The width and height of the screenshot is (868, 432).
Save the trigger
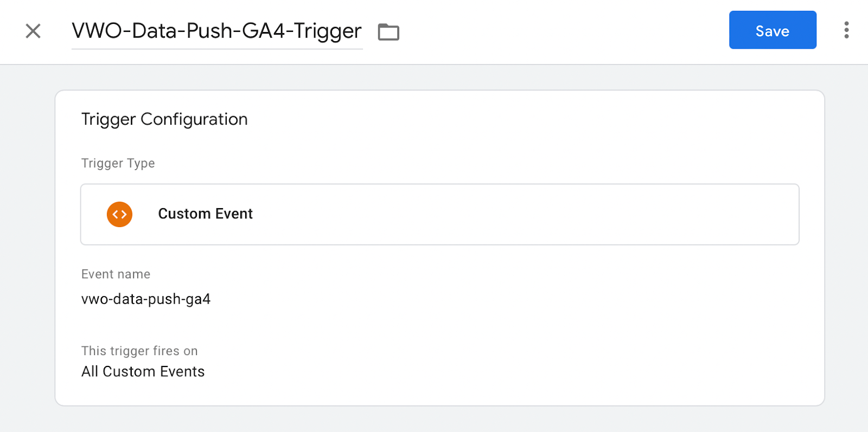coord(773,30)
